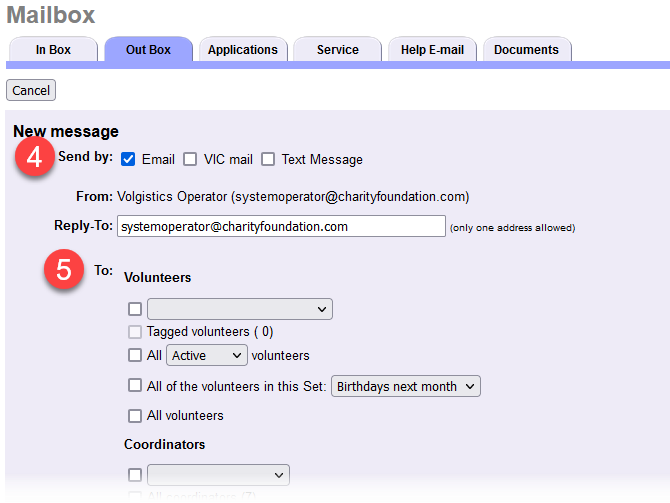This screenshot has width=670, height=503.
Task: Click into the Reply-To address field
Action: click(281, 226)
